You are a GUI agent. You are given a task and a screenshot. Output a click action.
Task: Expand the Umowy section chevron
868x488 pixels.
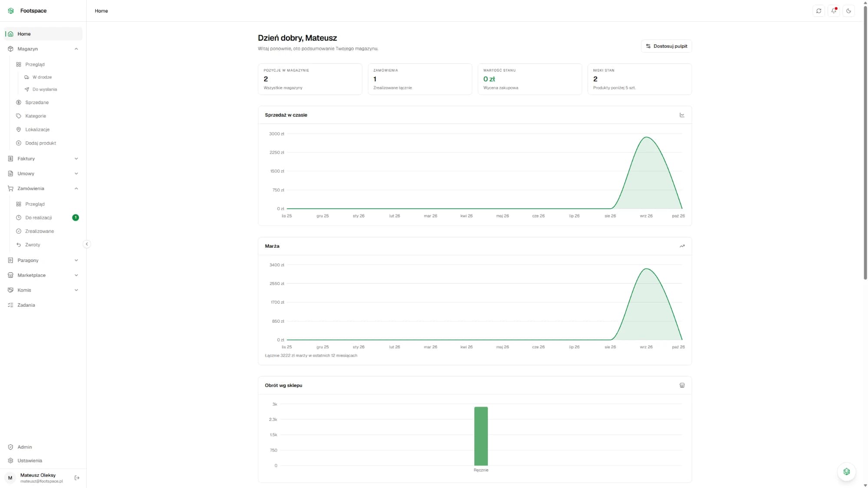click(x=76, y=174)
